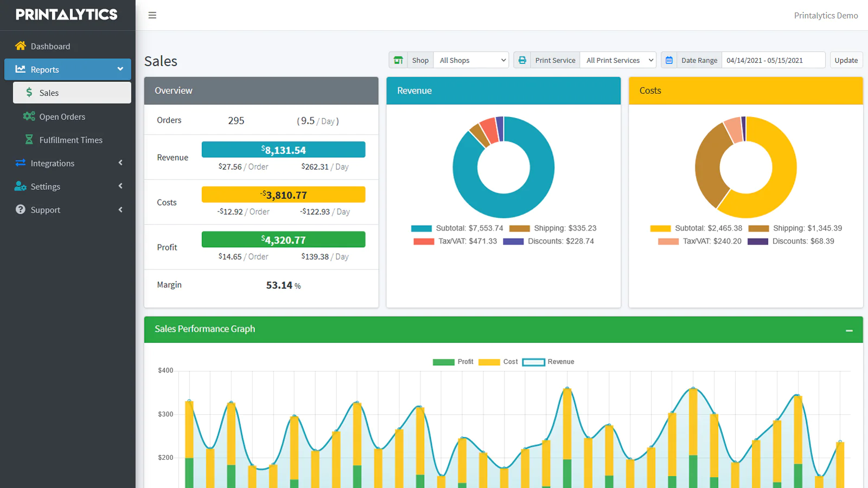Click the 53.14 % margin value

click(283, 285)
